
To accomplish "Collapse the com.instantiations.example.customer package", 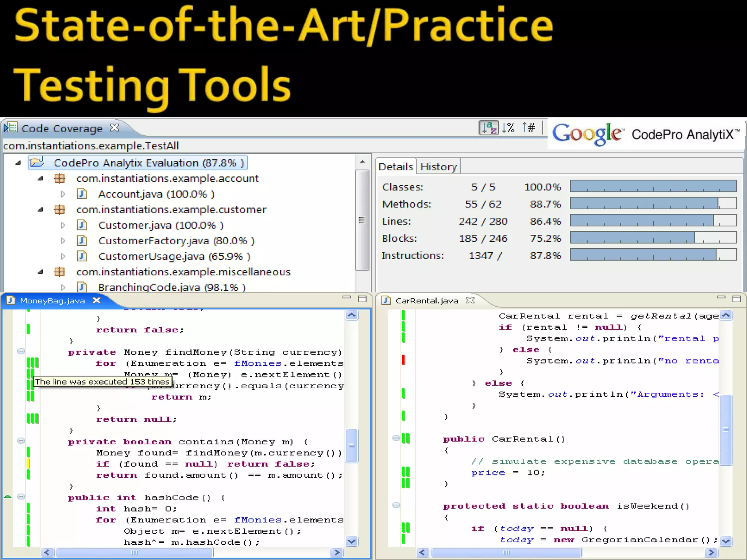I will 40,210.
